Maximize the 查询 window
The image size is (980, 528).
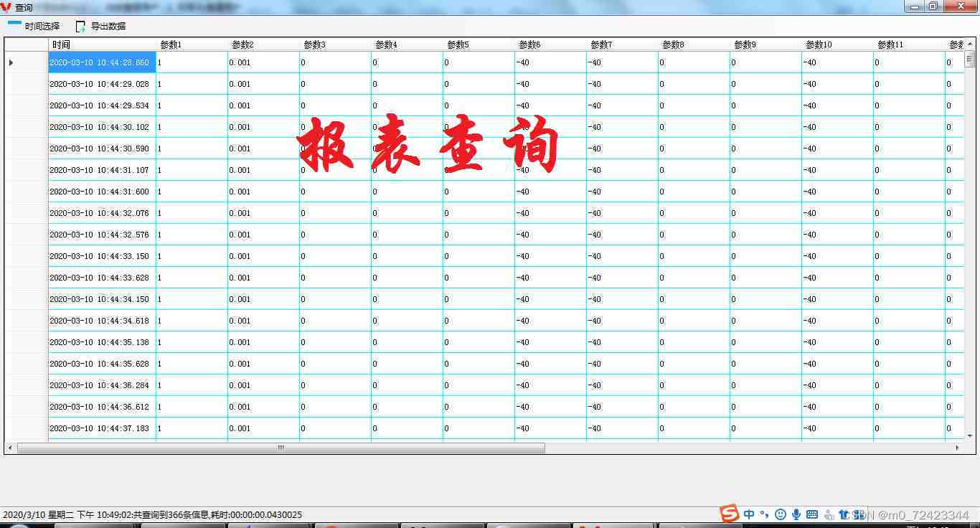(x=933, y=6)
